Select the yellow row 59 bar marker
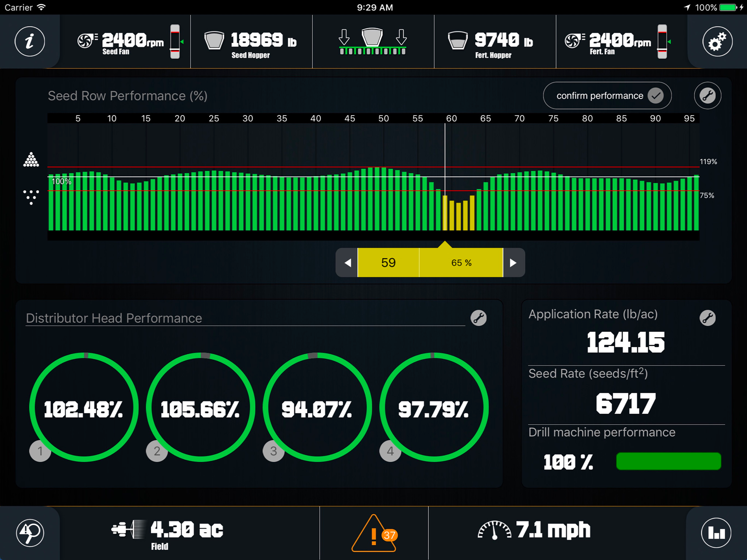The width and height of the screenshot is (747, 560). coord(445,213)
